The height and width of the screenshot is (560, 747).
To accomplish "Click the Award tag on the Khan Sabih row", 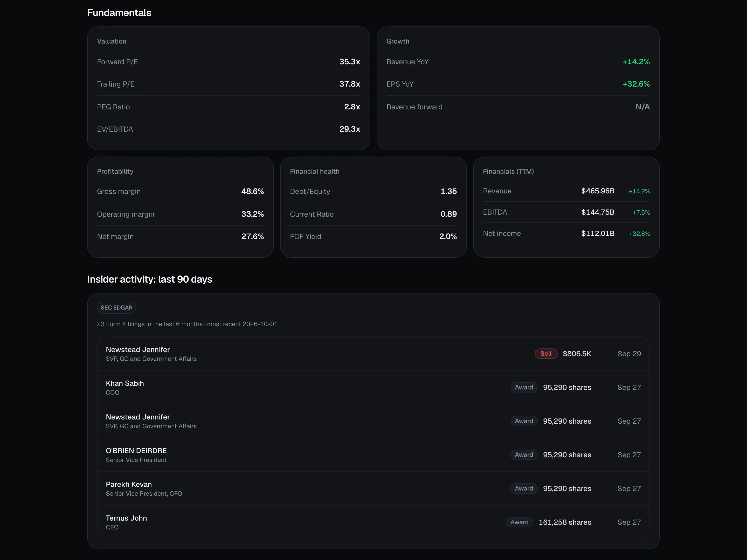I will tap(524, 387).
